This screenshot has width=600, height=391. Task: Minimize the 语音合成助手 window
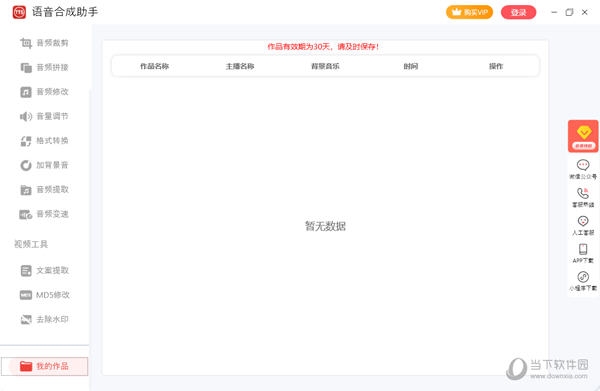pyautogui.click(x=554, y=12)
